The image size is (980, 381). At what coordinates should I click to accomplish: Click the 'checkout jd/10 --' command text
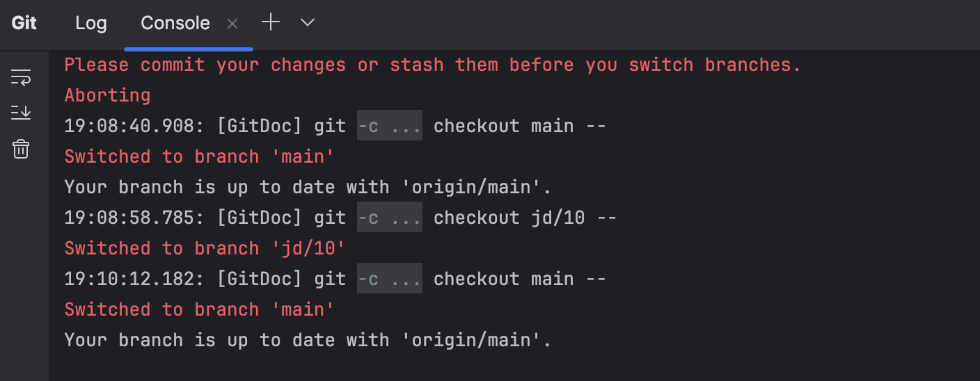click(525, 218)
